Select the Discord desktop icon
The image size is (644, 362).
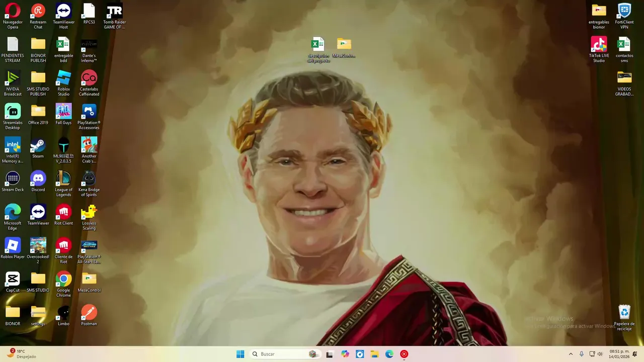click(38, 182)
